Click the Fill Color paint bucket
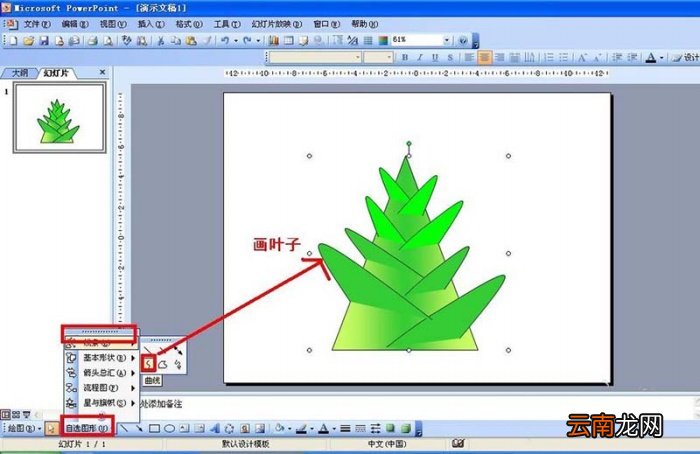 [x=279, y=429]
